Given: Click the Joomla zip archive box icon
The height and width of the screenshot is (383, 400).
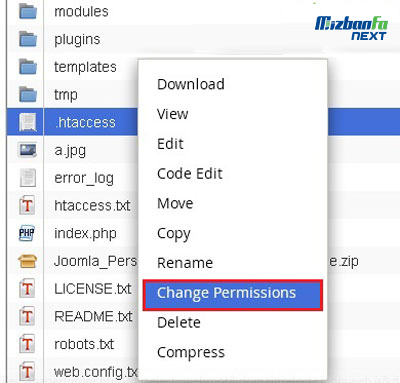Looking at the screenshot, I should click(x=28, y=261).
